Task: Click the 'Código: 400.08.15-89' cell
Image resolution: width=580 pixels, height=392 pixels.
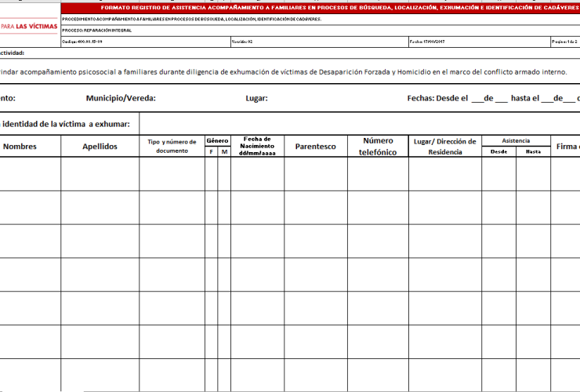Action: point(146,42)
